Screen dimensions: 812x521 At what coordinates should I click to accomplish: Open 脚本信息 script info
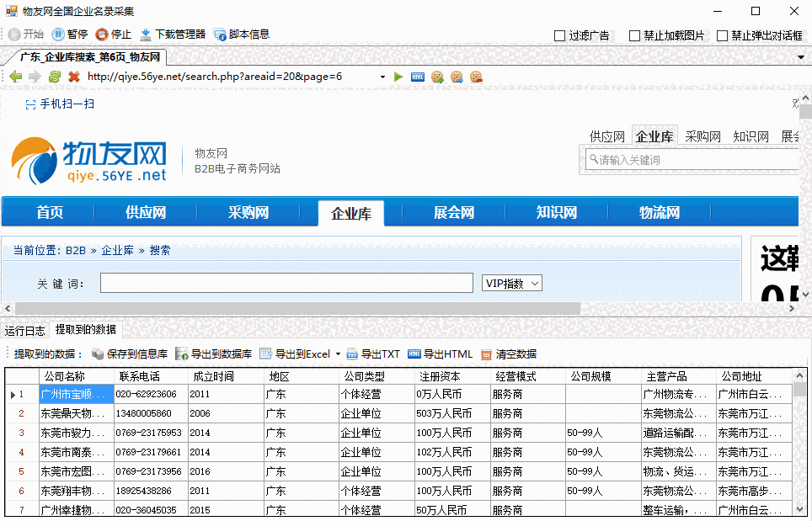click(242, 35)
